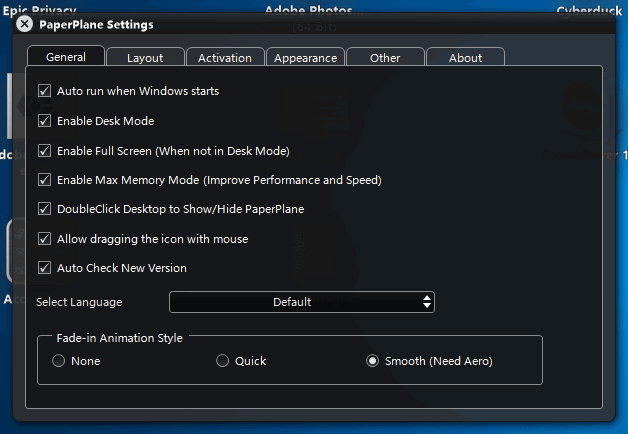Switch to the General tab
The image size is (628, 434).
click(66, 56)
